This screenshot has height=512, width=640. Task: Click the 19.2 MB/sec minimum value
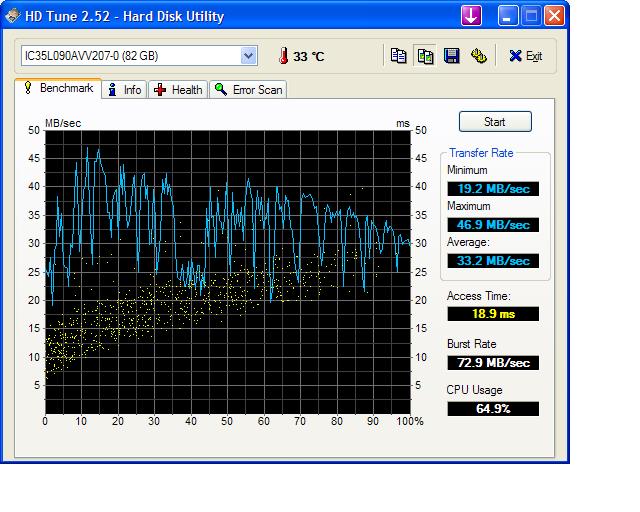(x=493, y=189)
